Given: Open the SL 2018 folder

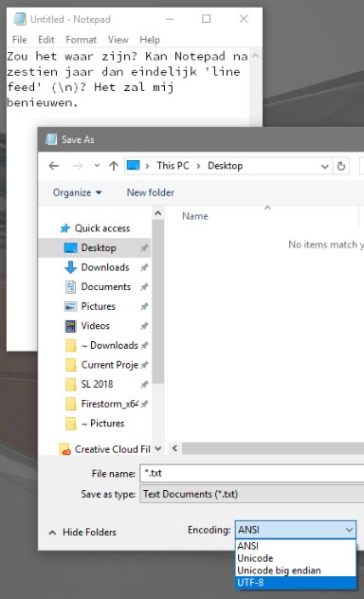Looking at the screenshot, I should (x=97, y=384).
